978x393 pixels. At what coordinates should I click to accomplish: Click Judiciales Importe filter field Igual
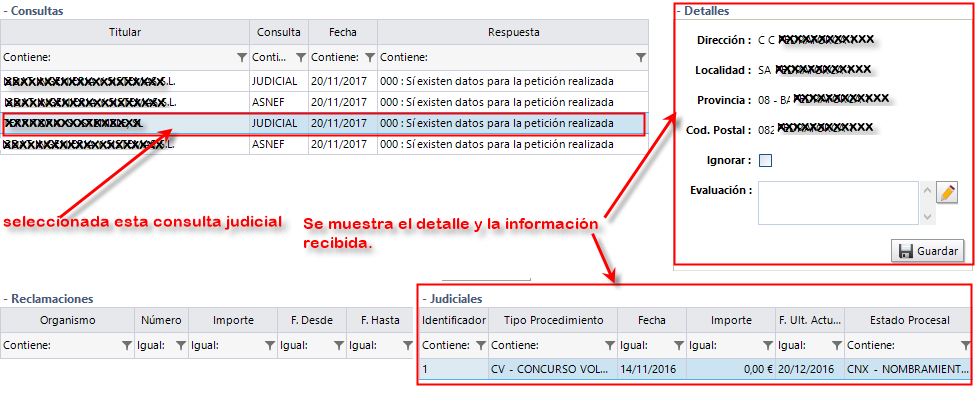click(724, 345)
